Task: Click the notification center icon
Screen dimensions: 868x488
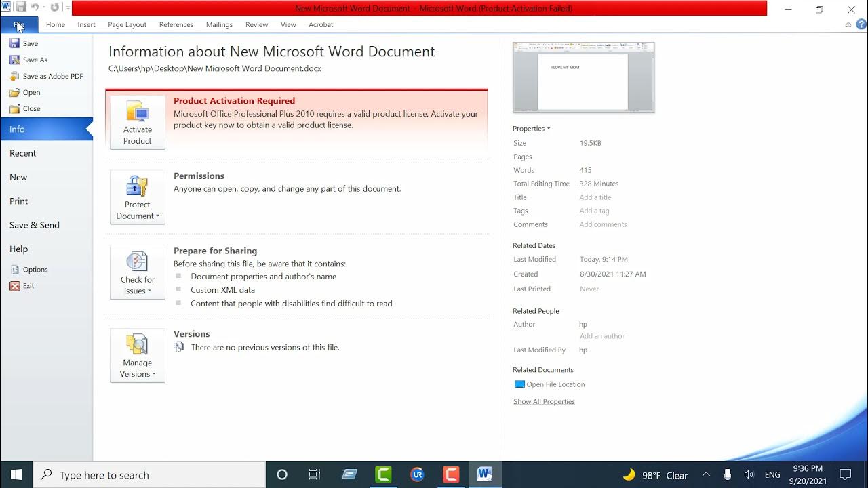Action: coord(846,474)
